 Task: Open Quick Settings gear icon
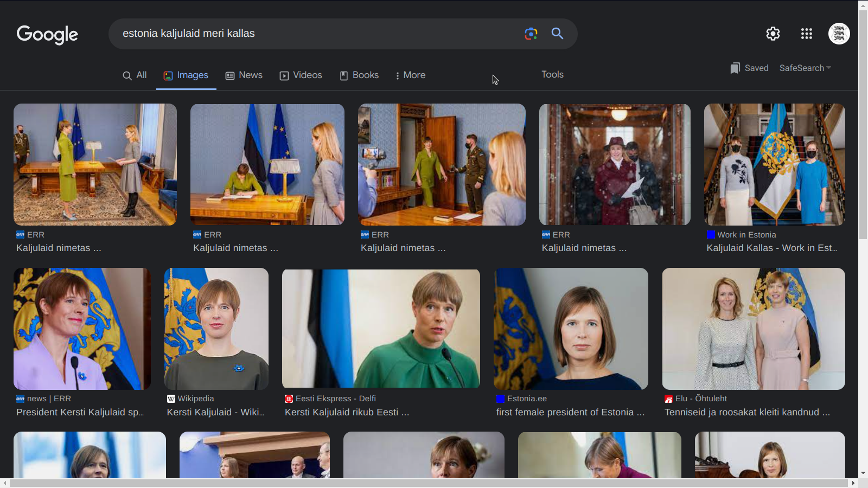[773, 34]
